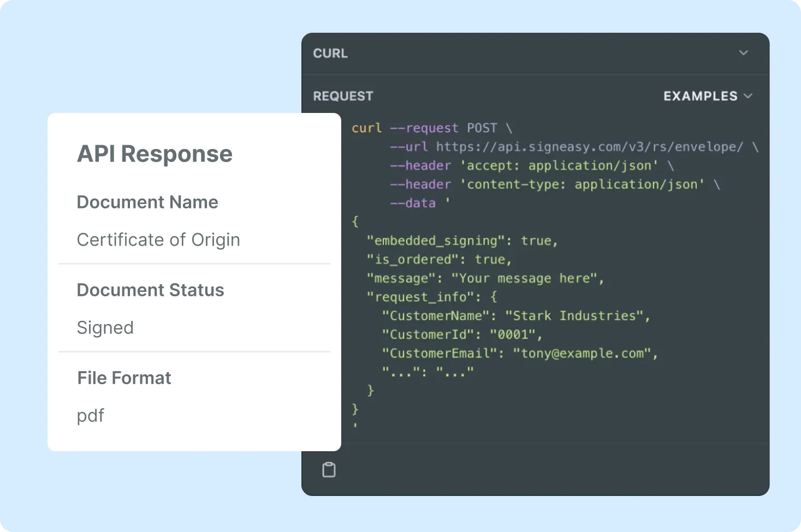The width and height of the screenshot is (801, 532).
Task: Toggle the is_ordered true value
Action: tap(490, 259)
